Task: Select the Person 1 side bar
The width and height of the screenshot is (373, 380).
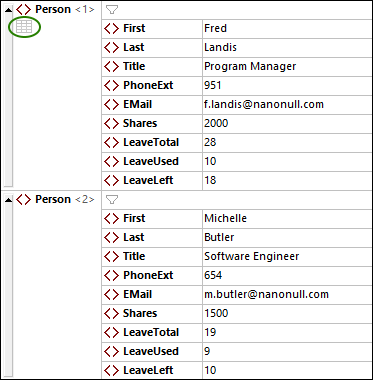Action: click(8, 100)
